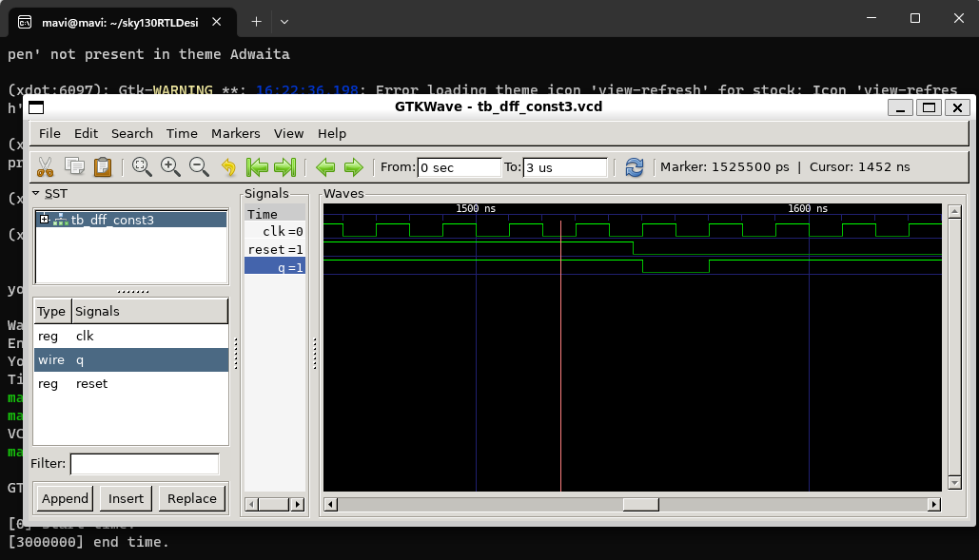This screenshot has height=560, width=979.
Task: Select the Cut Traces scissors icon
Action: (x=45, y=167)
